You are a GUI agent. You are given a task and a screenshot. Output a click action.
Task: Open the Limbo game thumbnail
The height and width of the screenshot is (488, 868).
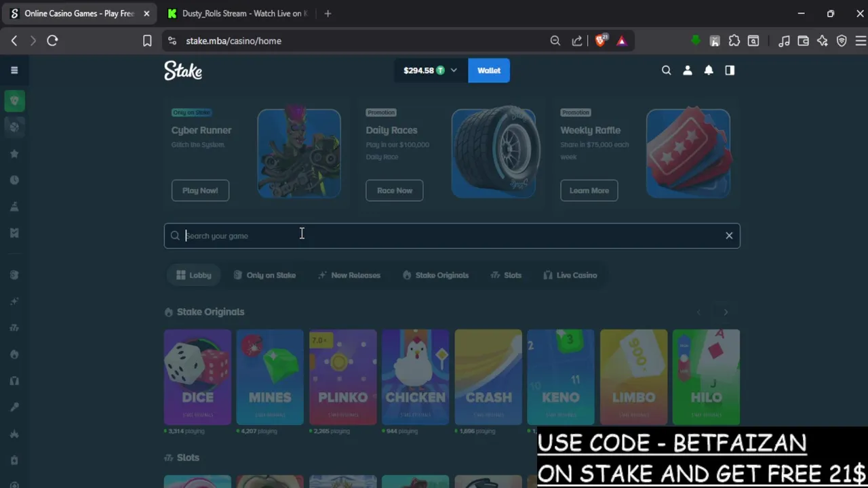(x=634, y=378)
